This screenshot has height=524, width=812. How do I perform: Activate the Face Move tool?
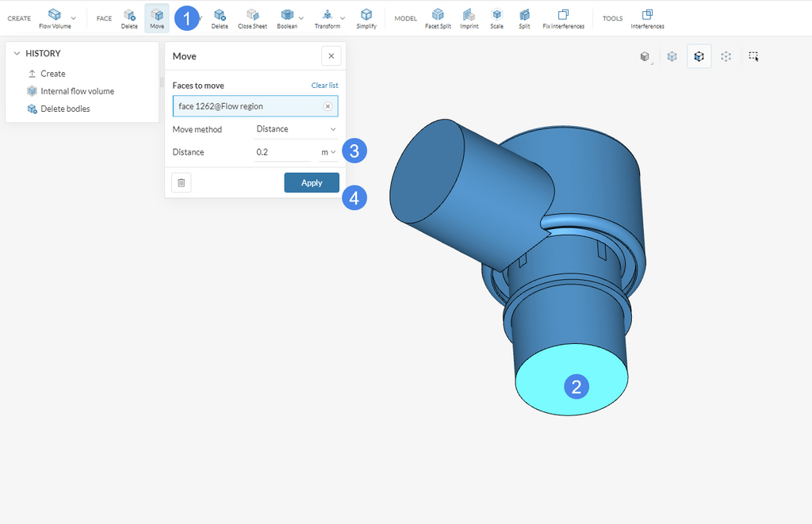pos(157,18)
